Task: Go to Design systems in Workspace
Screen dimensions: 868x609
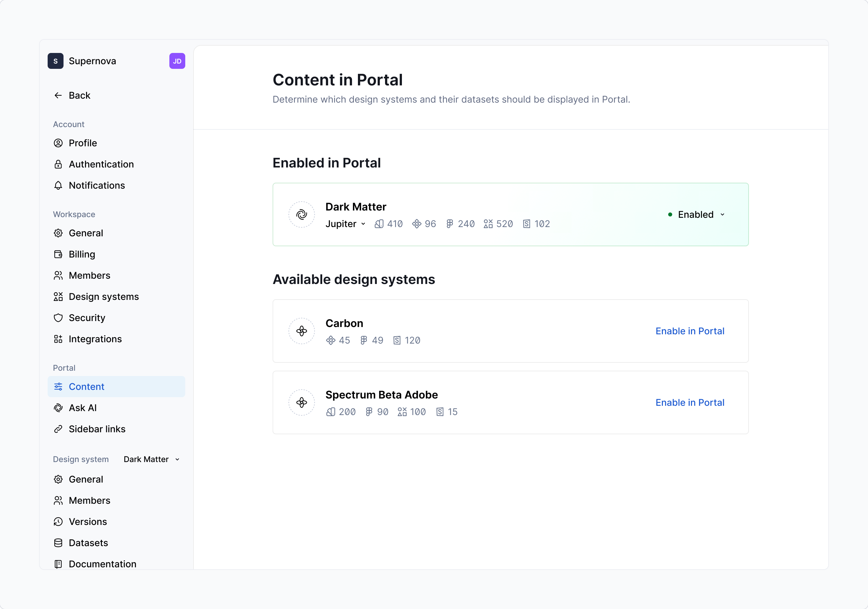Action: (x=104, y=297)
